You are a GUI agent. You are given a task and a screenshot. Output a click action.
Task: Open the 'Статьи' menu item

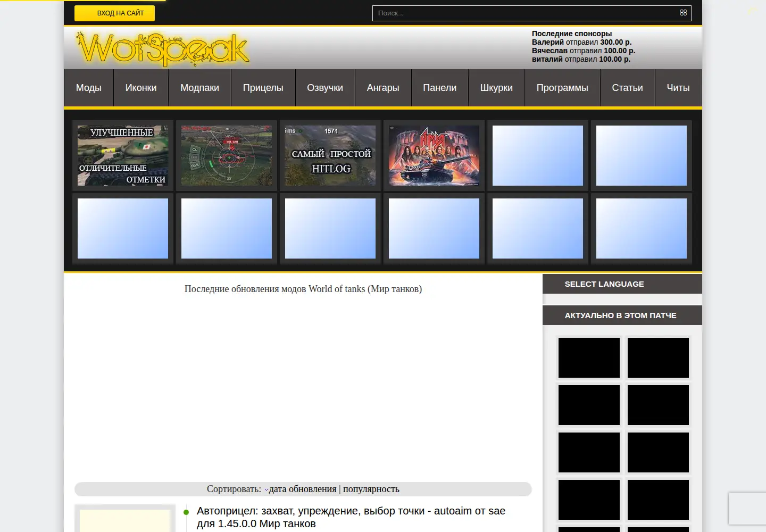(x=627, y=88)
